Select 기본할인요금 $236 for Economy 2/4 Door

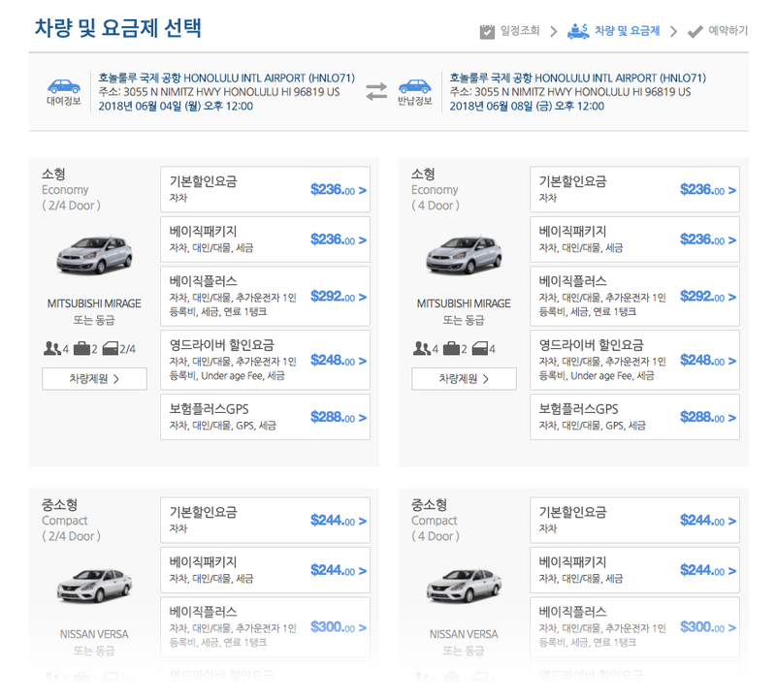coord(265,190)
